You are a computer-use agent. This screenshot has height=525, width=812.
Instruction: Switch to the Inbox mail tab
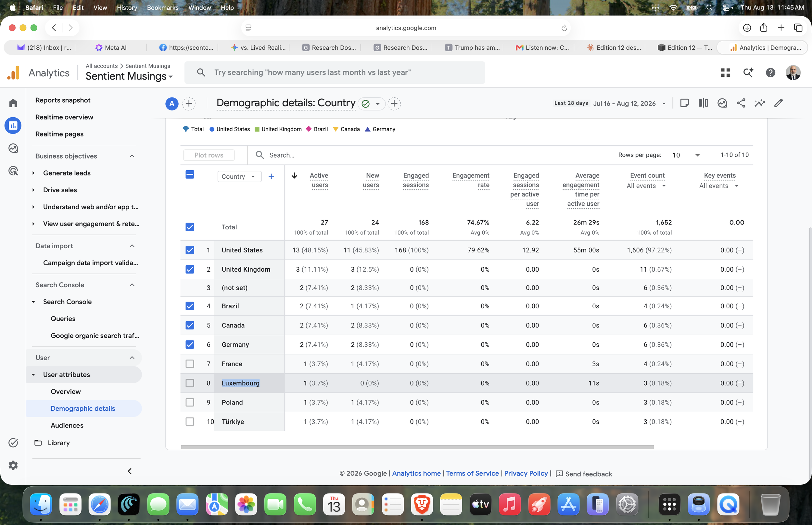click(x=44, y=48)
